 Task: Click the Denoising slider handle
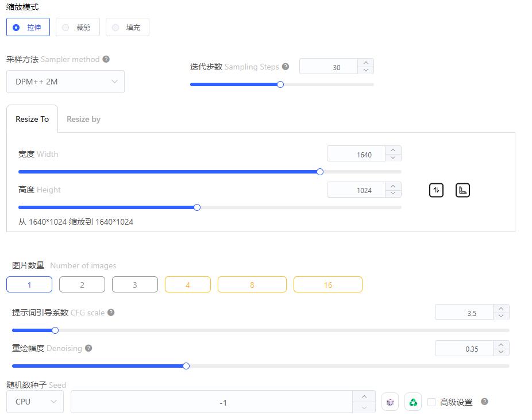point(186,366)
